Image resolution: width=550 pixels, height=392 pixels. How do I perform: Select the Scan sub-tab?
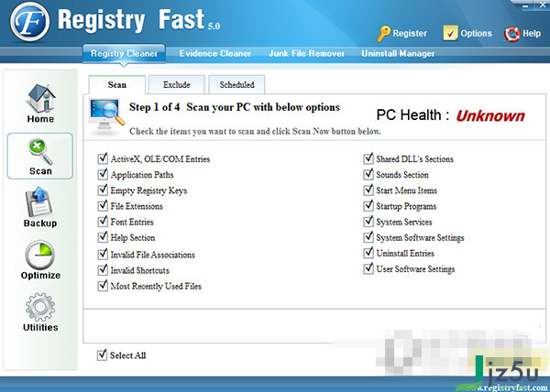(x=116, y=85)
